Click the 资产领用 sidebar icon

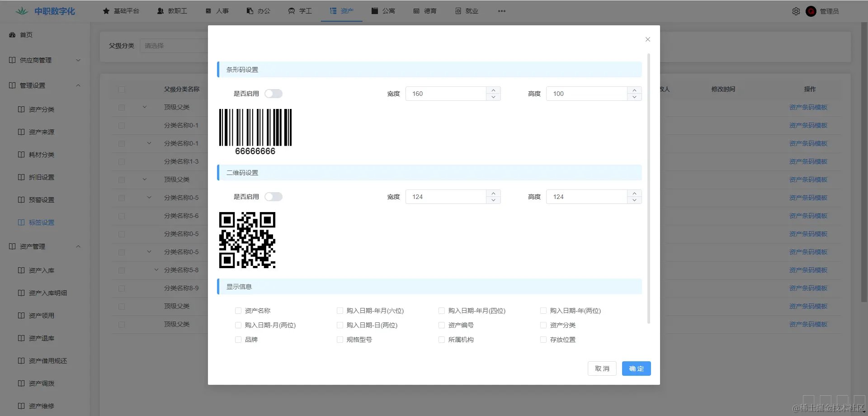tap(21, 315)
